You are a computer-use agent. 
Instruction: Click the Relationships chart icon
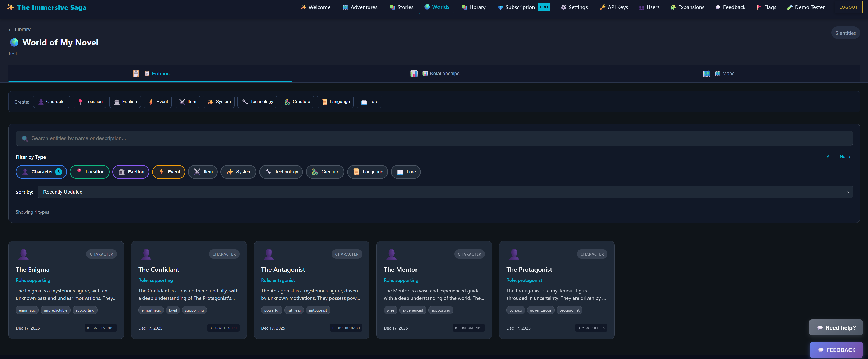click(414, 74)
